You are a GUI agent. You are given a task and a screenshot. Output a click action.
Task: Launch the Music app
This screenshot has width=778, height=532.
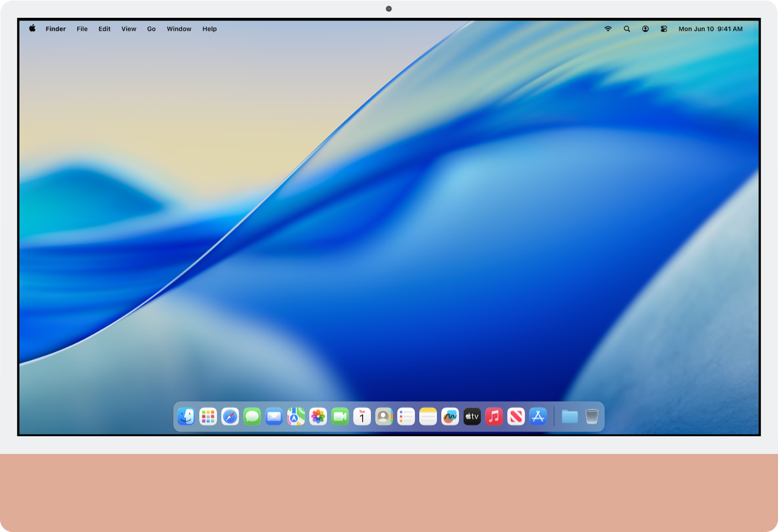[494, 416]
